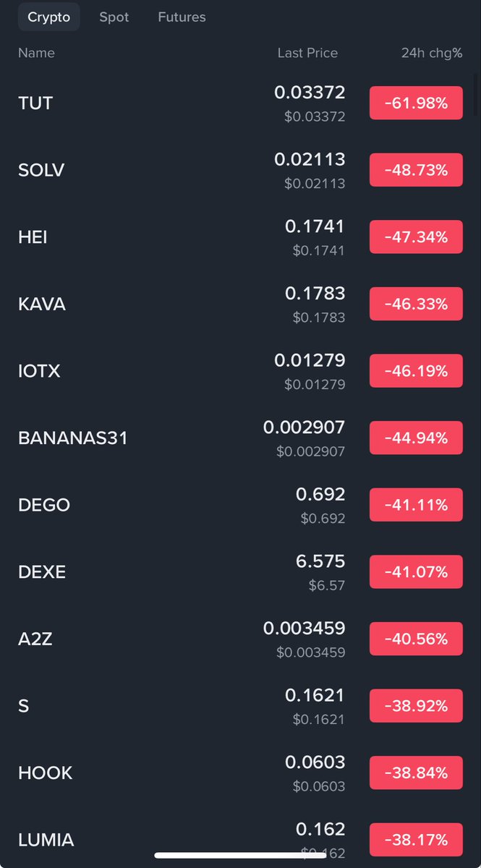
Task: Tap DEGO's -41.11% change badge
Action: 416,505
